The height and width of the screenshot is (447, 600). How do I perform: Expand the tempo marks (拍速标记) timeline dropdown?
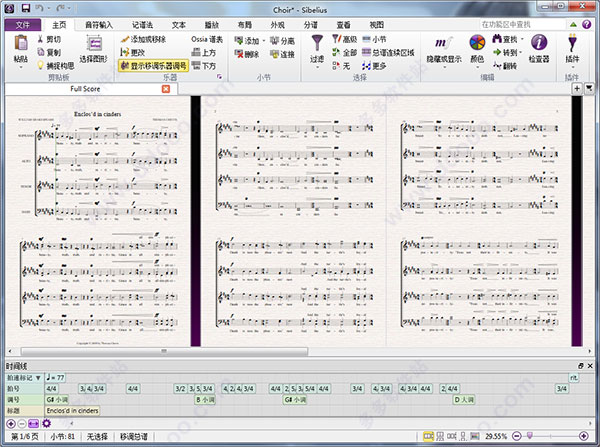click(38, 378)
